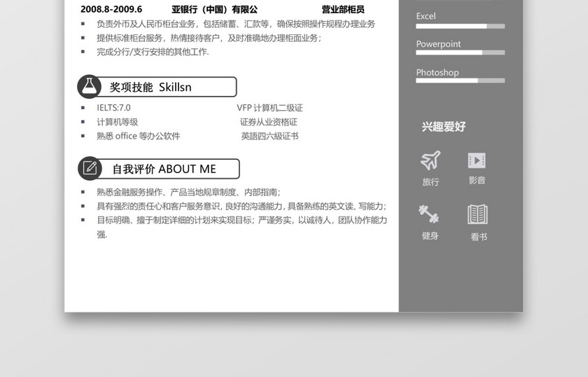Click the 熟悉 office 等办公软件 entry
This screenshot has height=377, width=588.
pyautogui.click(x=139, y=136)
